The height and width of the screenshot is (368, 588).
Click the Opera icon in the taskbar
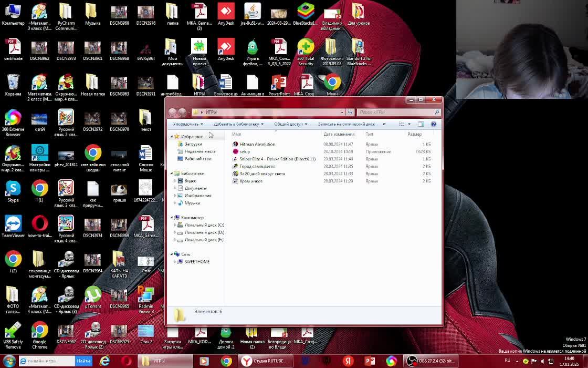(127, 361)
